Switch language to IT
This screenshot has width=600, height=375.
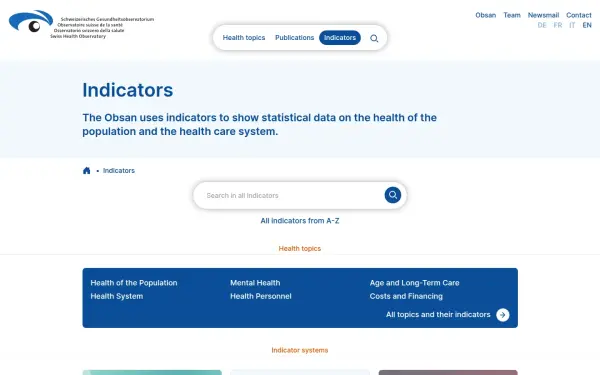[x=572, y=25]
